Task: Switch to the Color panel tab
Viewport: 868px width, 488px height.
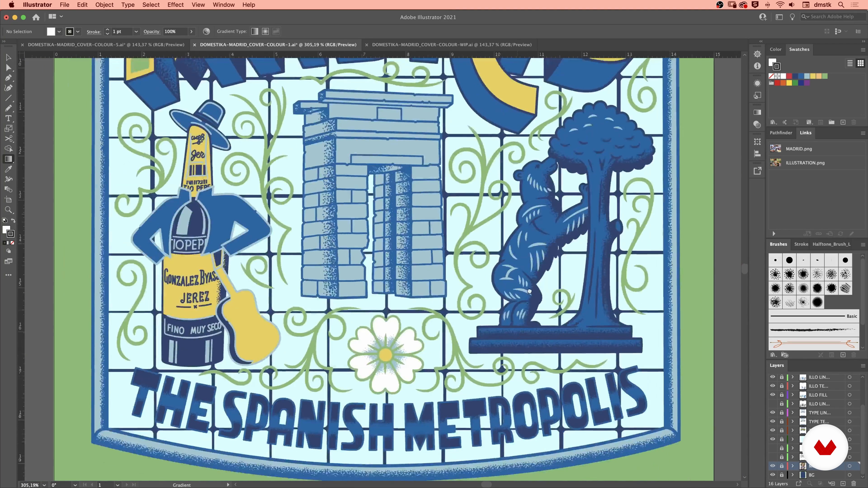Action: click(775, 49)
